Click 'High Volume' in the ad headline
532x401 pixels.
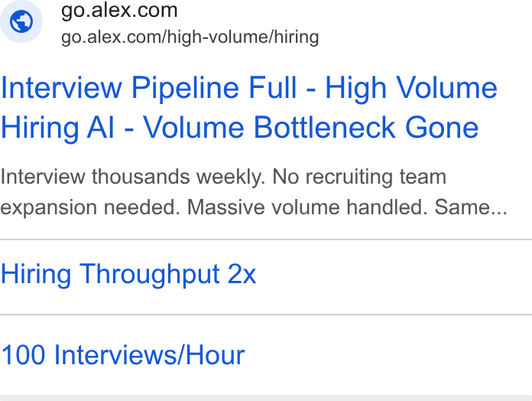411,88
